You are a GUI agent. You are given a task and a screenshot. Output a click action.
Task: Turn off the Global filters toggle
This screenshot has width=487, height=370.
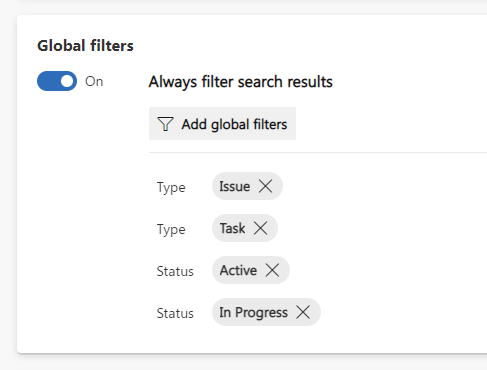click(x=57, y=81)
